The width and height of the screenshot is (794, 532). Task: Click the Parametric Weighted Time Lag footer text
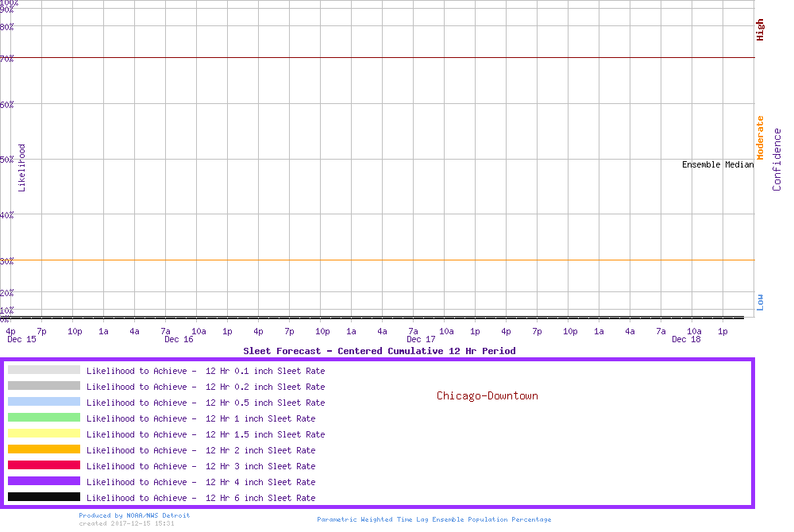434,519
